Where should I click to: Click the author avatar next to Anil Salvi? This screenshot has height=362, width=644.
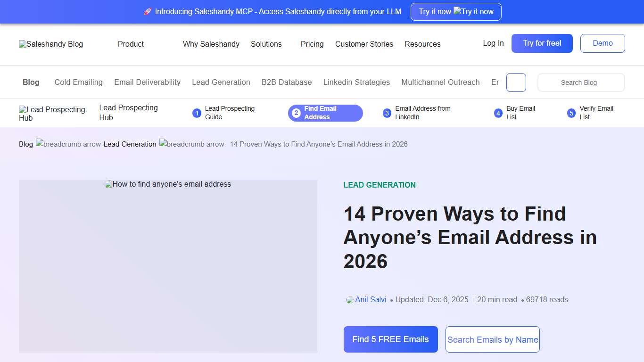pos(349,299)
